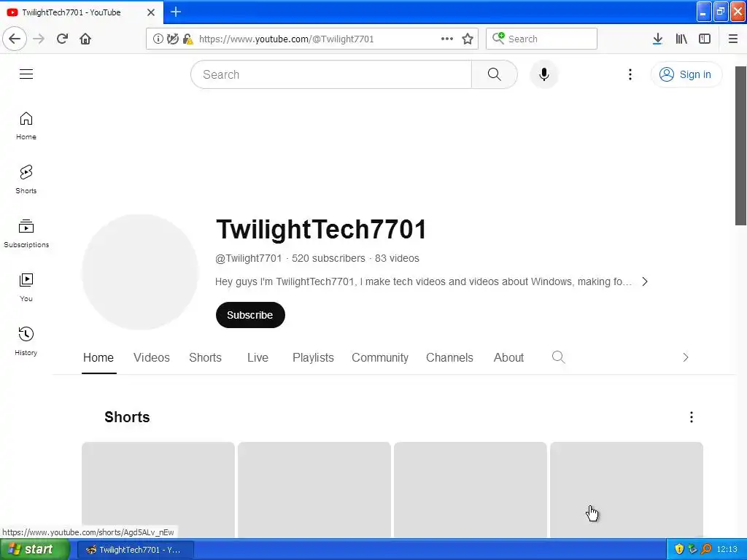Toggle the Firefox sidebar icon

coord(705,39)
